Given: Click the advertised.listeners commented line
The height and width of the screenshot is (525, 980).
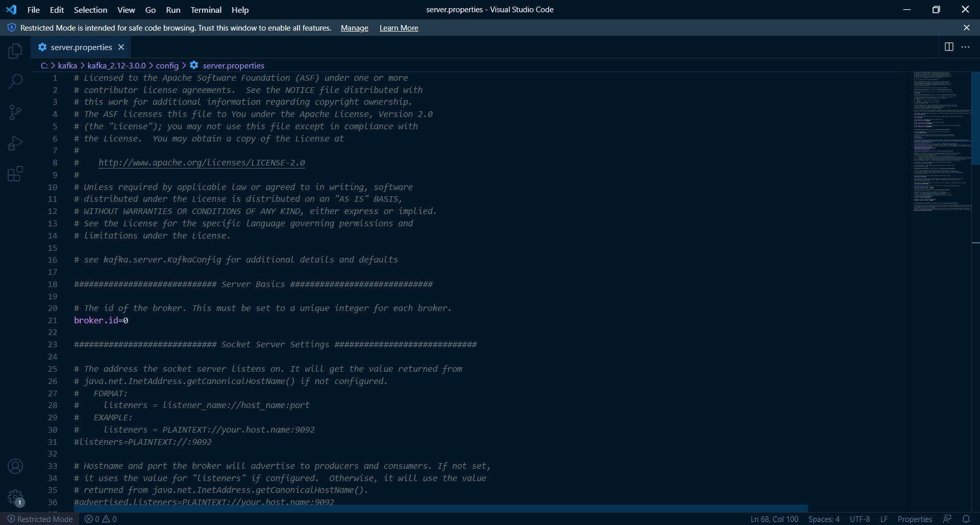Looking at the screenshot, I should (x=204, y=502).
